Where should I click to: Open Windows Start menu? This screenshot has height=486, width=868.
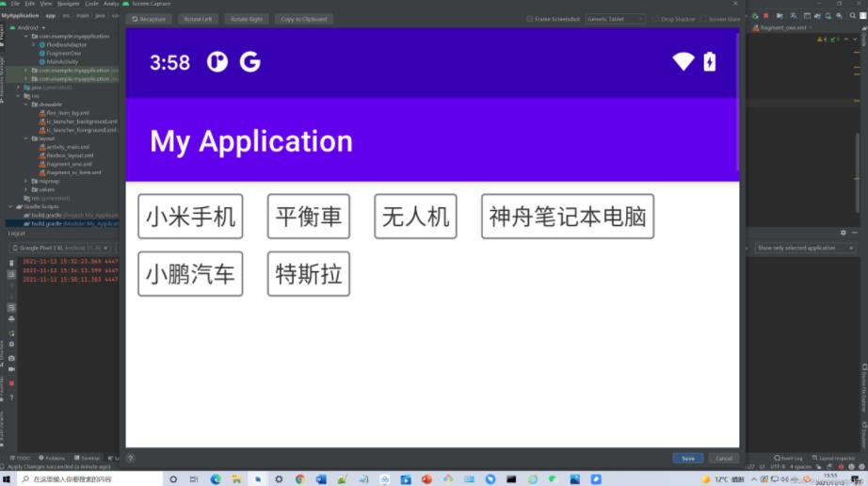(x=6, y=479)
